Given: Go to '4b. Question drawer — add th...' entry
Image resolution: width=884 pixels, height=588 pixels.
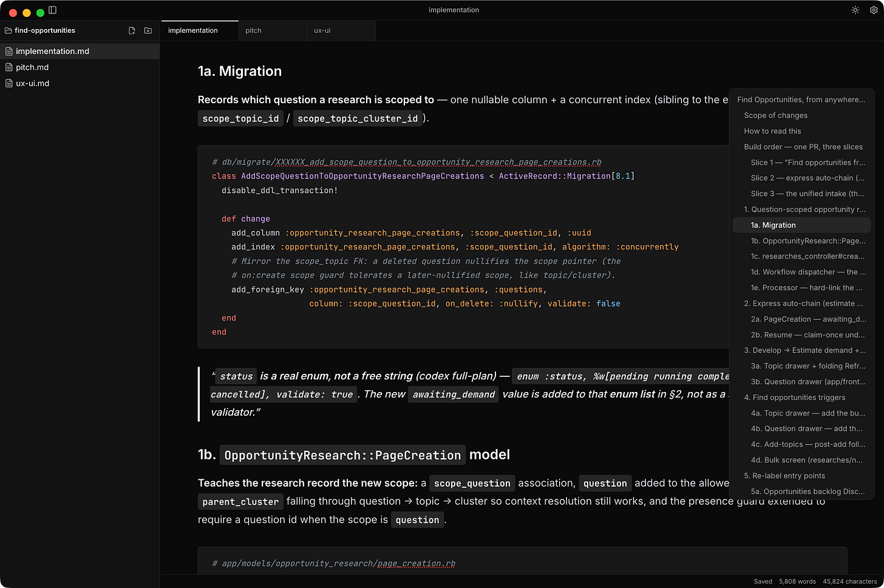Looking at the screenshot, I should [x=801, y=428].
